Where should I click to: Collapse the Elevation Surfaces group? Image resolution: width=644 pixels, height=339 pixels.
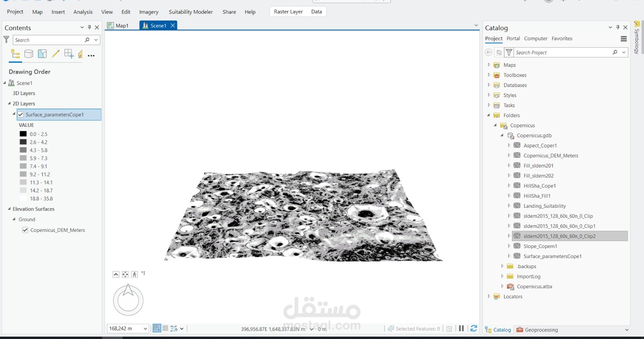9,209
